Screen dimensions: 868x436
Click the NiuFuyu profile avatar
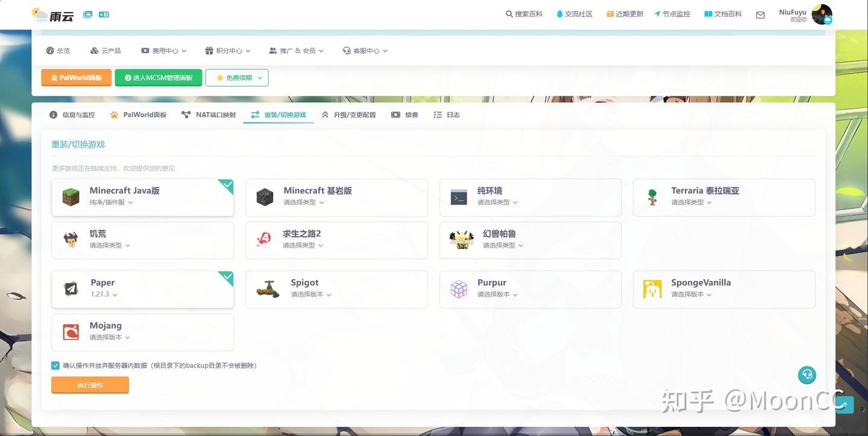(823, 14)
